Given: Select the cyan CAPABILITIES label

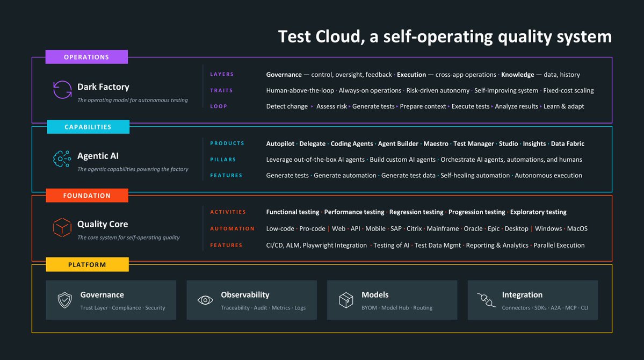Looking at the screenshot, I should (x=88, y=127).
